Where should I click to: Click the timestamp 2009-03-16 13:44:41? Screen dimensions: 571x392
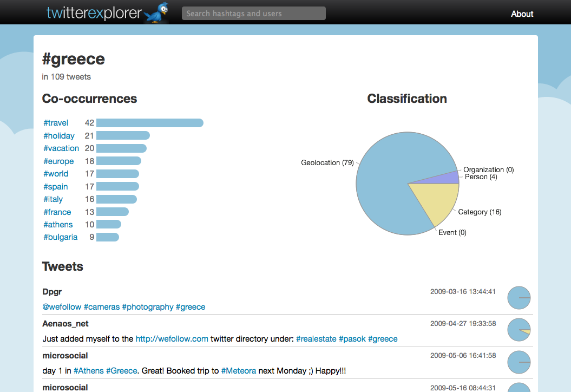click(x=463, y=291)
